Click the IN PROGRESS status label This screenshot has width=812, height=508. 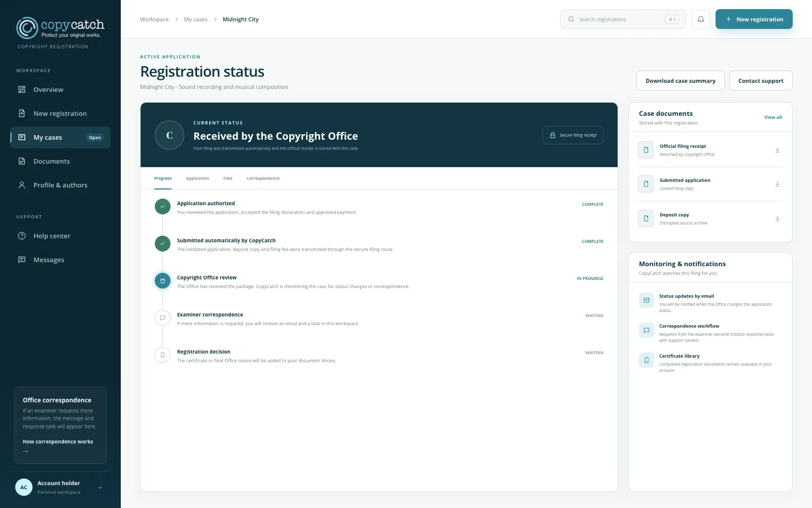590,278
